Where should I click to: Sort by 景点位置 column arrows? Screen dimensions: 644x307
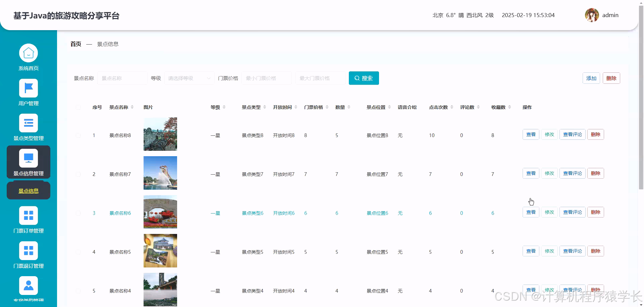[389, 107]
